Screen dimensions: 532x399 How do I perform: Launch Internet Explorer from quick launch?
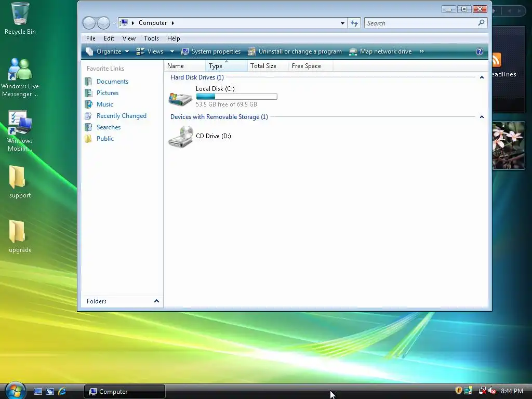[x=62, y=392]
